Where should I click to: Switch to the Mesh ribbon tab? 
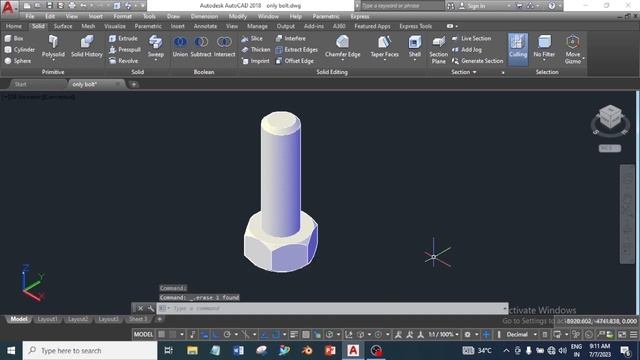(88, 26)
